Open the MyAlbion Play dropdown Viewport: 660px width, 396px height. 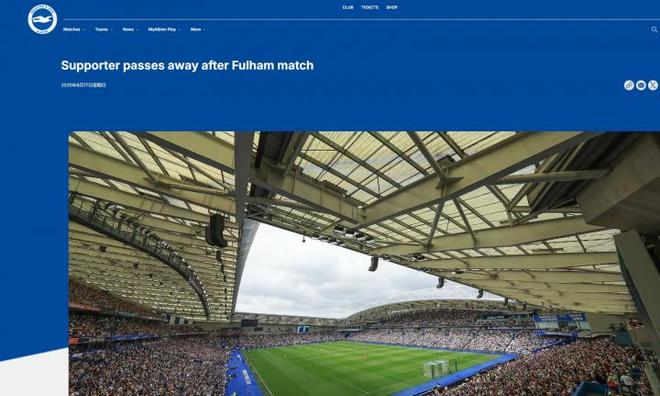coord(165,29)
